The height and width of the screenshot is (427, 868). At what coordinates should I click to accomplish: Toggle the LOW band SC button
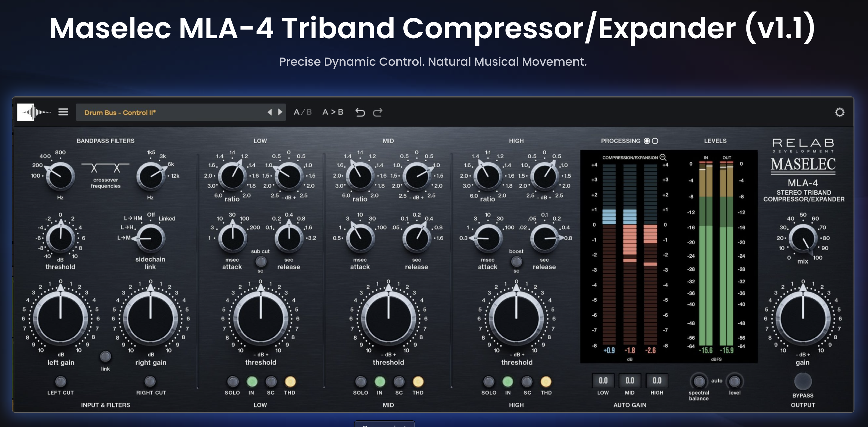click(x=271, y=382)
